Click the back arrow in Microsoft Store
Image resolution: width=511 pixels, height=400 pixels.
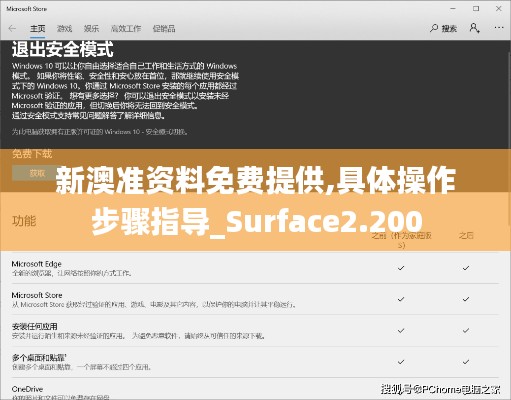12,29
